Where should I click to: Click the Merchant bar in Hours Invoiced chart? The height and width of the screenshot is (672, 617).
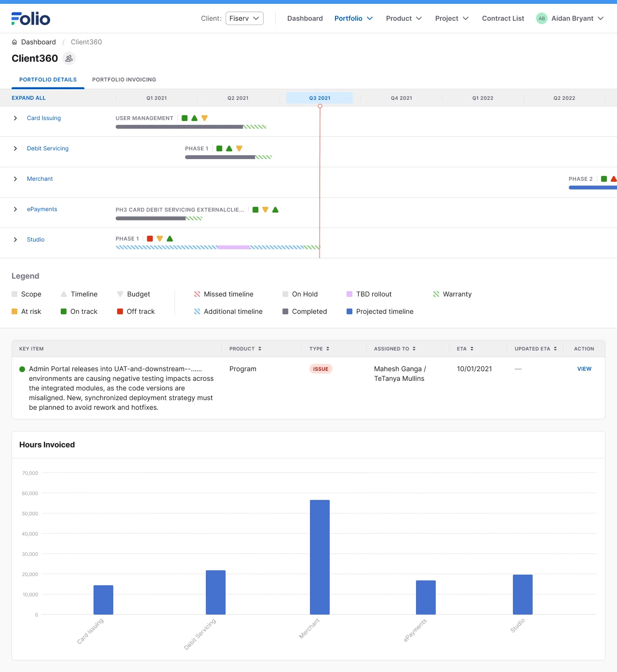(320, 557)
